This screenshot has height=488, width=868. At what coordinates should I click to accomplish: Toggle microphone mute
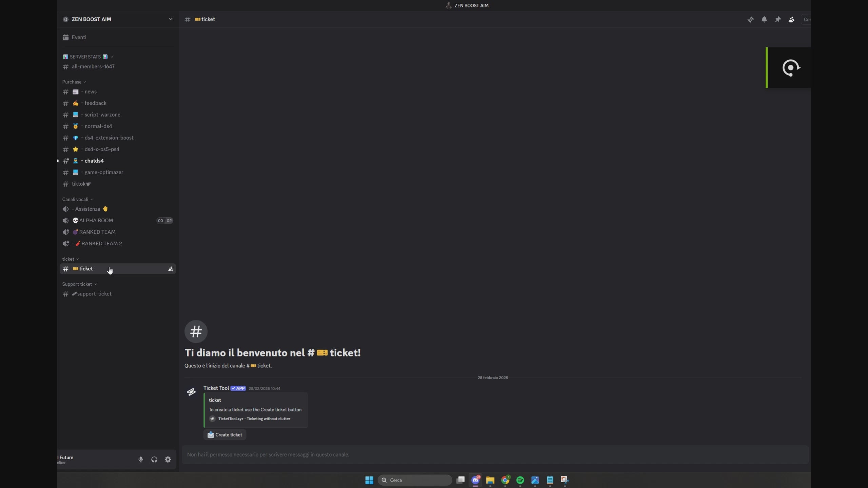141,460
